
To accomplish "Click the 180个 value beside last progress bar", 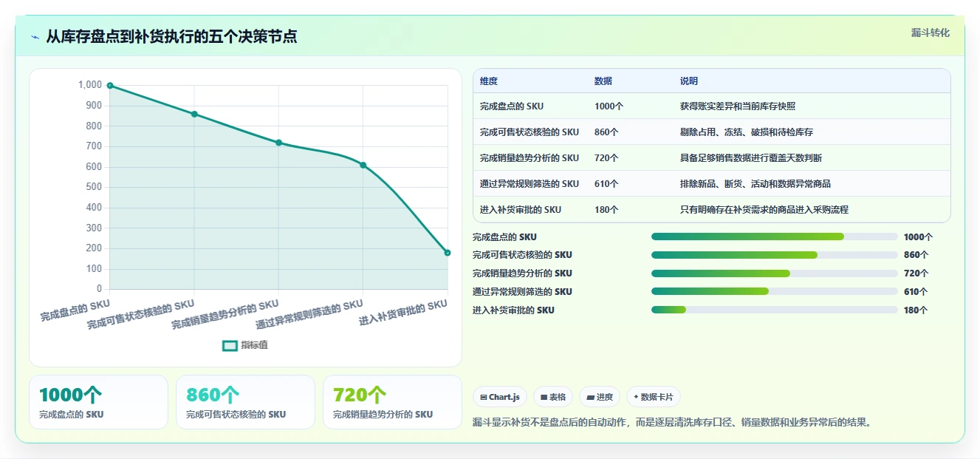I will tap(916, 310).
